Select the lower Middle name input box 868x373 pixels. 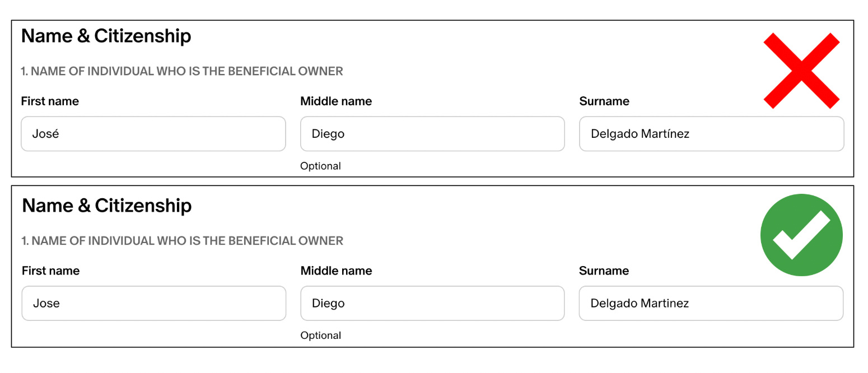pos(432,303)
